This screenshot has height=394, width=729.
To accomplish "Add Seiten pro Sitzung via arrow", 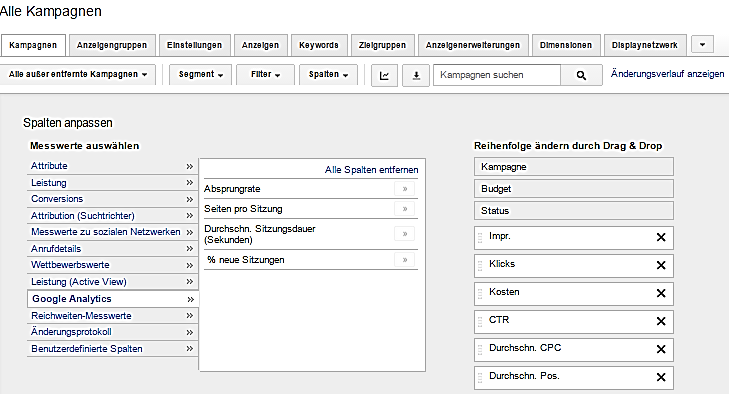I will point(404,209).
